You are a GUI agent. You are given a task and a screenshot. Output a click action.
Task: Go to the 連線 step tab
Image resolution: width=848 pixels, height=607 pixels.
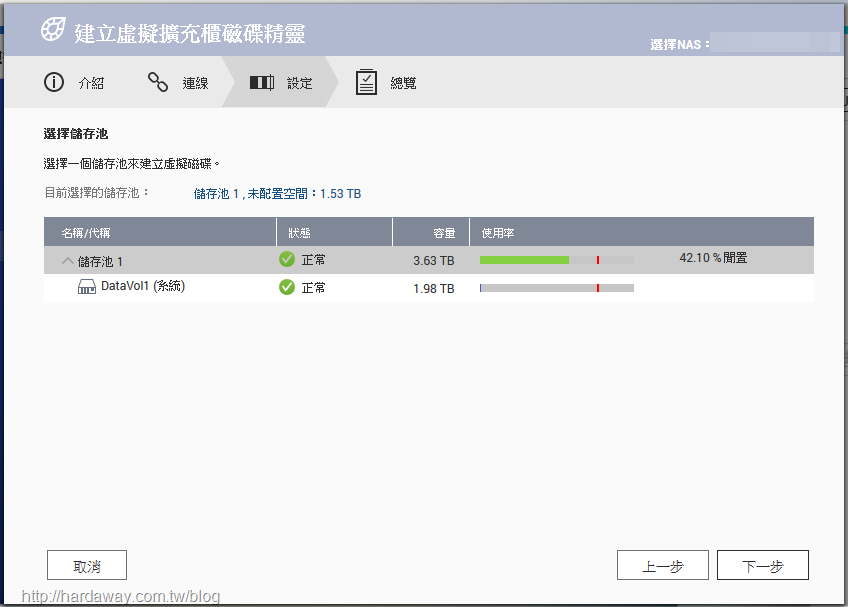point(178,83)
